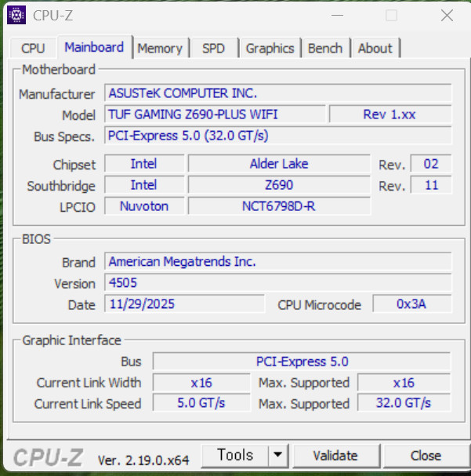
Task: Open the Graphics tab
Action: [x=270, y=49]
